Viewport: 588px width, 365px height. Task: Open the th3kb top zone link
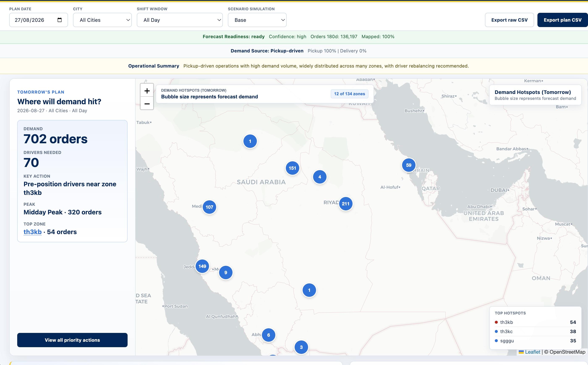click(32, 232)
